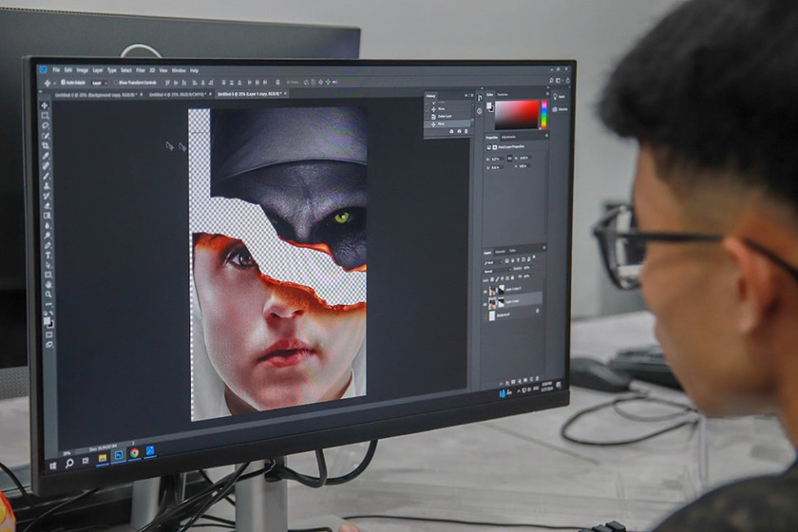Open Google Chrome from the taskbar

pyautogui.click(x=134, y=453)
